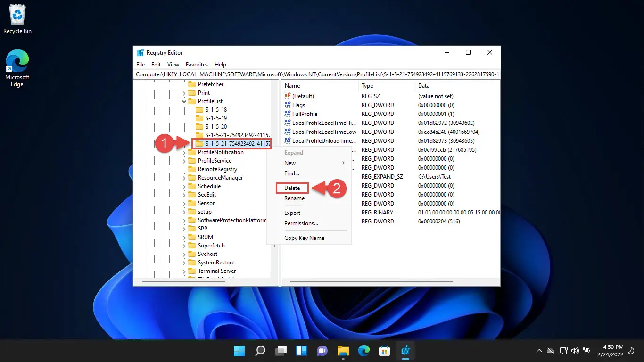Click the S-1-5-19 folder icon

[199, 118]
